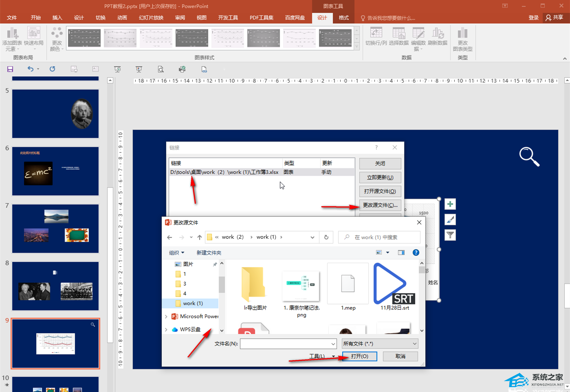Toggle the preview pane icon

401,253
